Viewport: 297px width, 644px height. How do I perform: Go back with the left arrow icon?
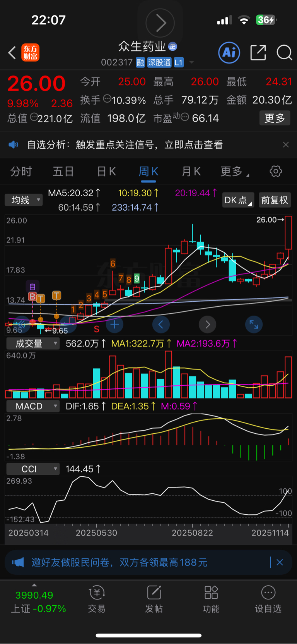[12, 53]
